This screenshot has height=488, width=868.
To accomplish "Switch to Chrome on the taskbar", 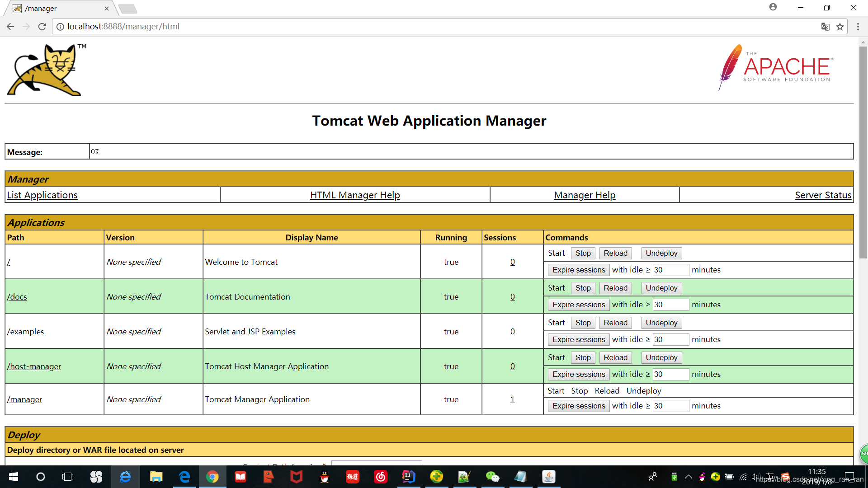I will coord(212,477).
